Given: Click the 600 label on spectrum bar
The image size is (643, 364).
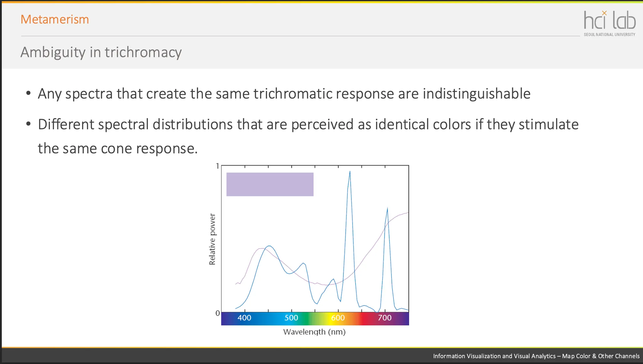Looking at the screenshot, I should [x=338, y=318].
